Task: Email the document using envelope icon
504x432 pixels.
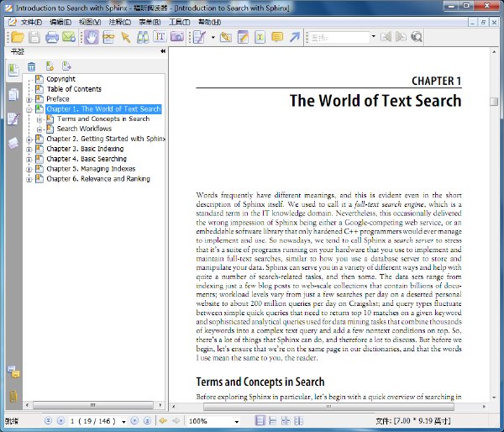Action: point(69,37)
